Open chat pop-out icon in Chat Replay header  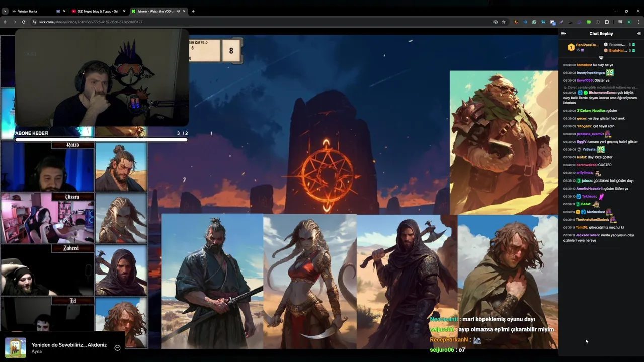tap(639, 34)
